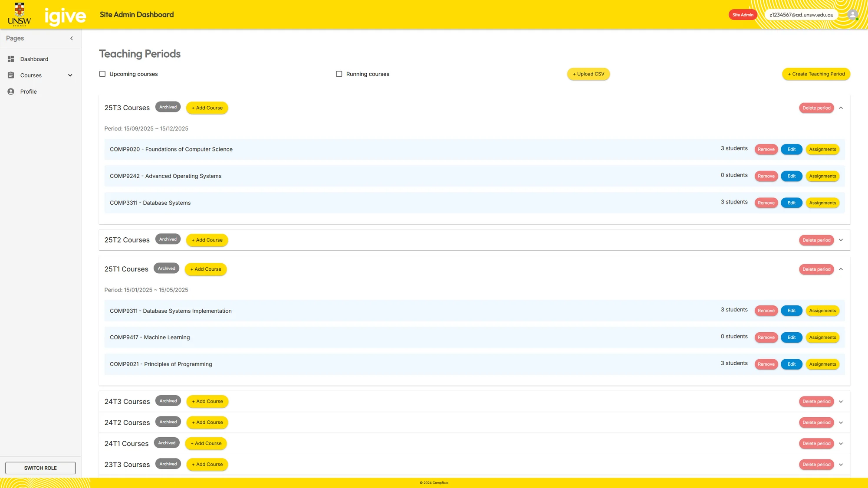
Task: Open Assignments for COMP9311
Action: (822, 311)
